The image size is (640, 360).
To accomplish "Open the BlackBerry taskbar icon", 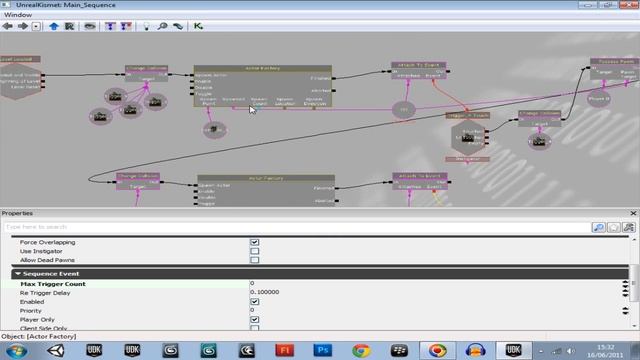I will coord(399,351).
